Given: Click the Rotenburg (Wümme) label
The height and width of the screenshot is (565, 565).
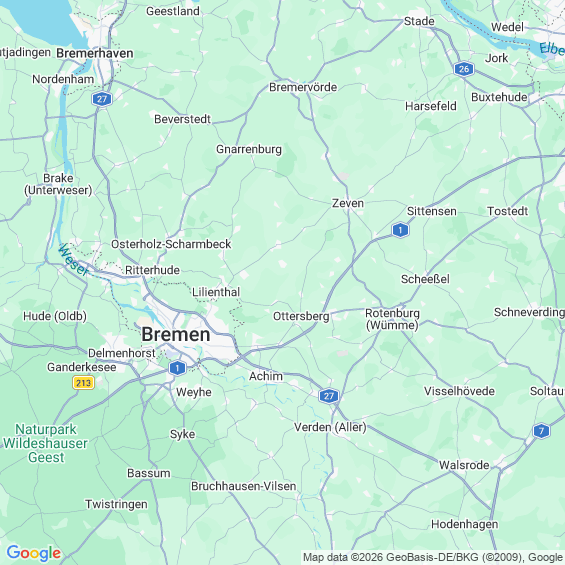Looking at the screenshot, I should click(392, 319).
